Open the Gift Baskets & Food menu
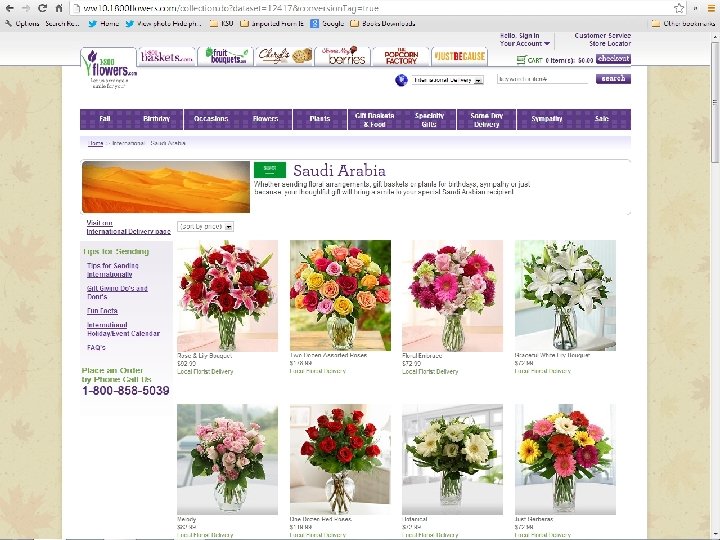This screenshot has width=720, height=540. [x=375, y=119]
